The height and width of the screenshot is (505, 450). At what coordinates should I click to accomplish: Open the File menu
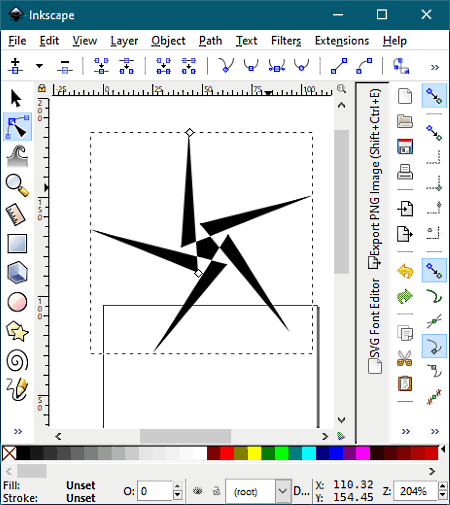tap(17, 41)
